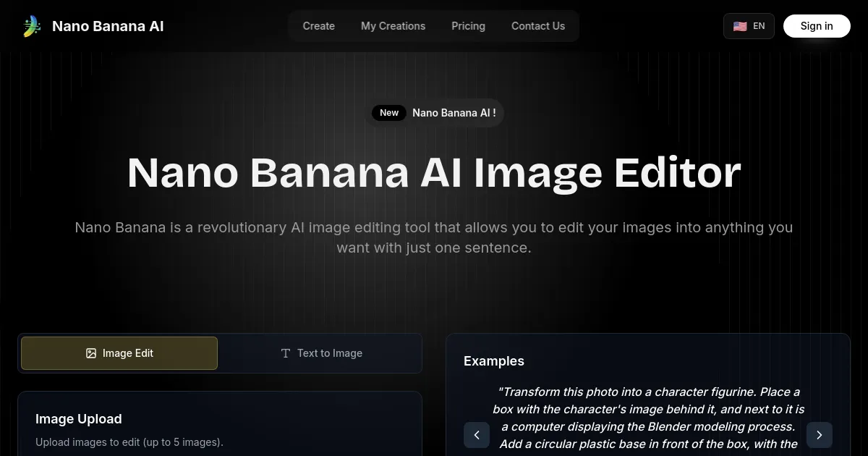The image size is (868, 456).
Task: Click the Examples panel heading
Action: [x=494, y=361]
